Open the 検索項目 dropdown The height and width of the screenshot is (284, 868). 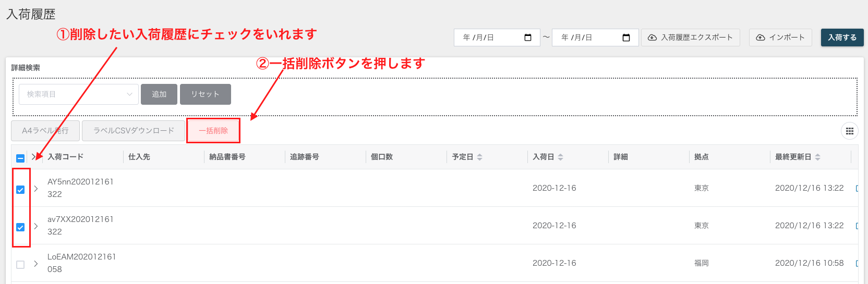click(79, 94)
